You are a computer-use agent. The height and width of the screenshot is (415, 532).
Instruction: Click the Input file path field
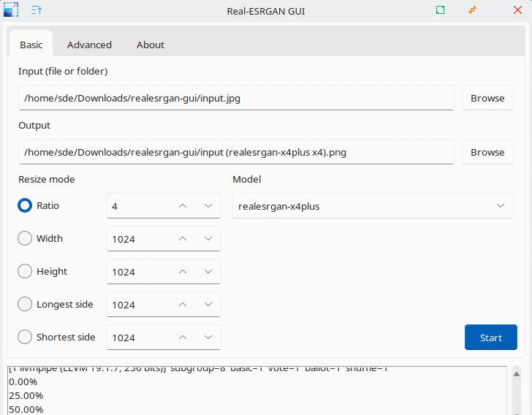(x=236, y=98)
